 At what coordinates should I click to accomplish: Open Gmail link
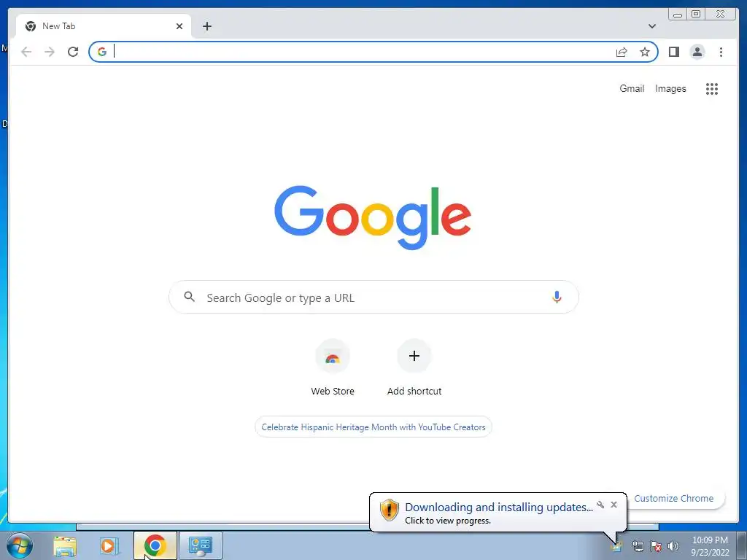coord(632,88)
